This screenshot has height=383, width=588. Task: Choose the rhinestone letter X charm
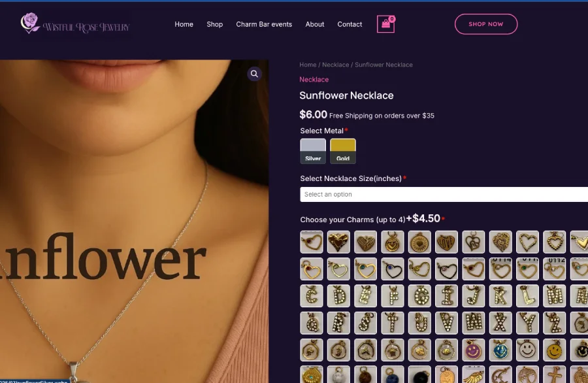pyautogui.click(x=500, y=323)
